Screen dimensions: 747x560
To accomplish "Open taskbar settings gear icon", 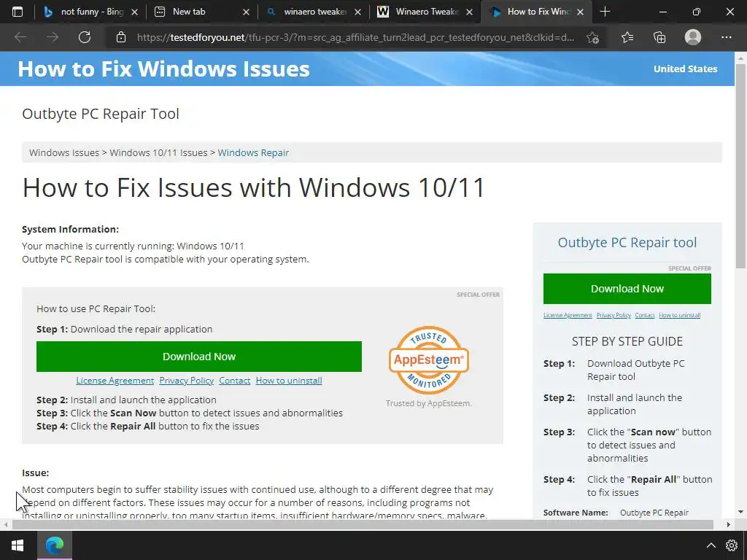I will pyautogui.click(x=732, y=545).
